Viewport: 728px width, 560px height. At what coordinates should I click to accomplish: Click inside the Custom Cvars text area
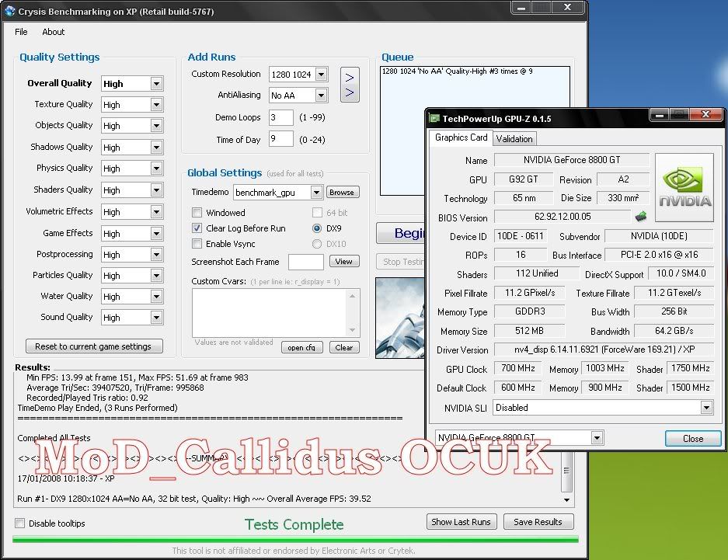pos(270,313)
